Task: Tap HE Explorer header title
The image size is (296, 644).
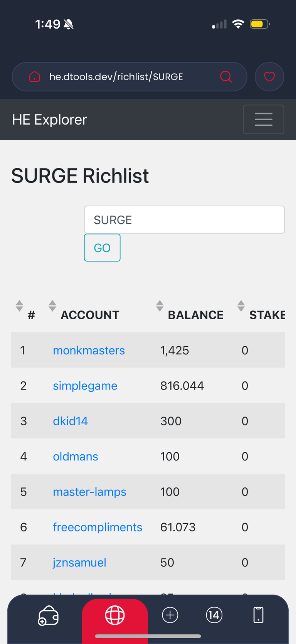Action: 49,120
